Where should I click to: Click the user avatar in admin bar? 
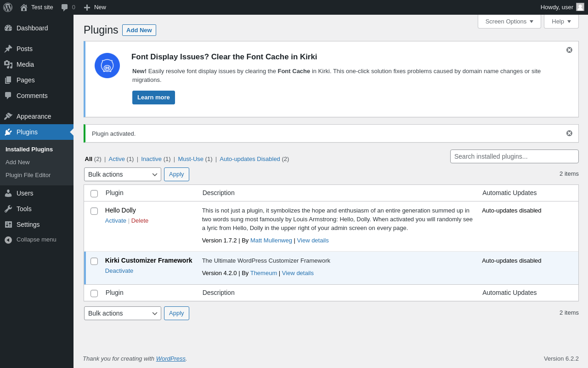(x=580, y=7)
